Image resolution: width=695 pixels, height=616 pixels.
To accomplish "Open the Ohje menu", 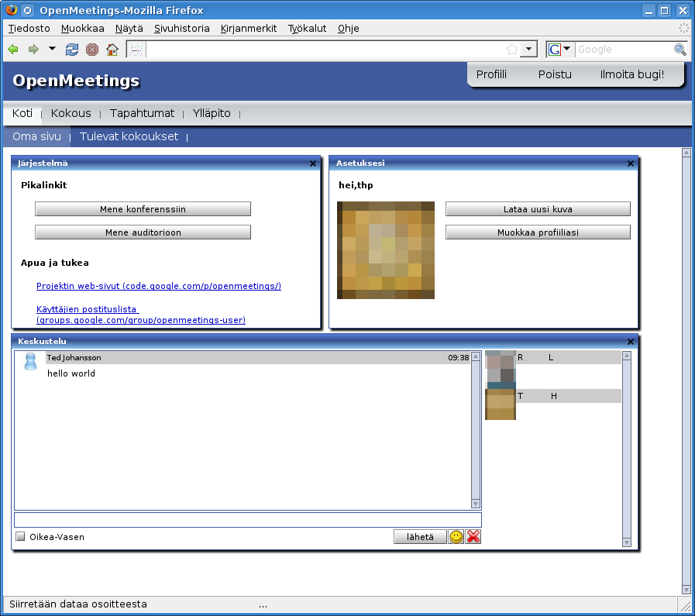I will [x=349, y=29].
